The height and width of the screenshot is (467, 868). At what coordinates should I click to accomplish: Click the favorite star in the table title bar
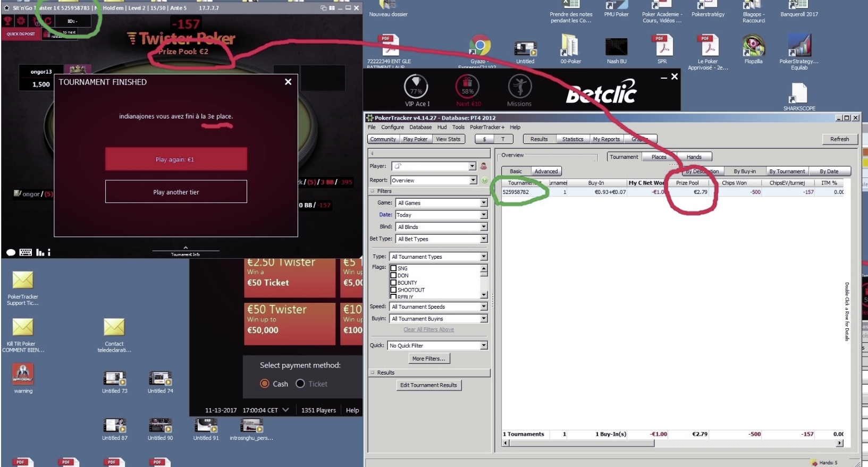pos(7,8)
